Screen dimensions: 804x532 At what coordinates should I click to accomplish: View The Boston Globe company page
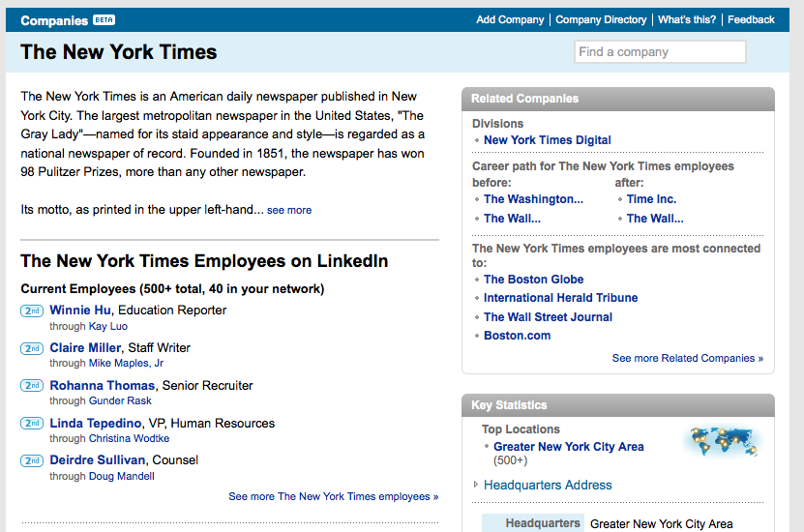[x=533, y=280]
